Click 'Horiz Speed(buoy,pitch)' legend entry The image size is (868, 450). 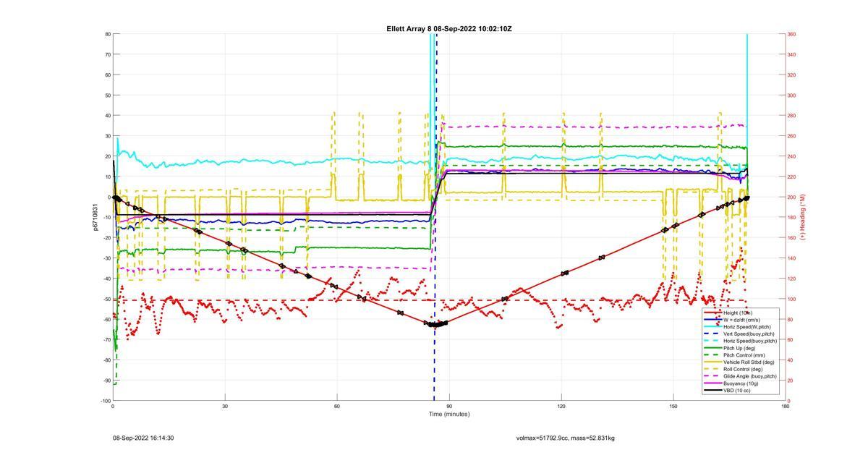click(x=750, y=341)
